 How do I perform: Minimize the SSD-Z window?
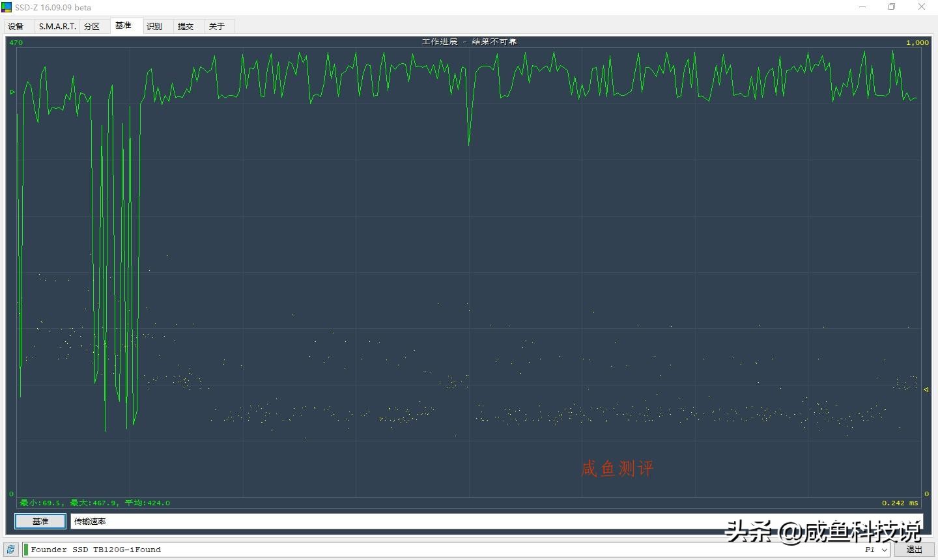[862, 7]
